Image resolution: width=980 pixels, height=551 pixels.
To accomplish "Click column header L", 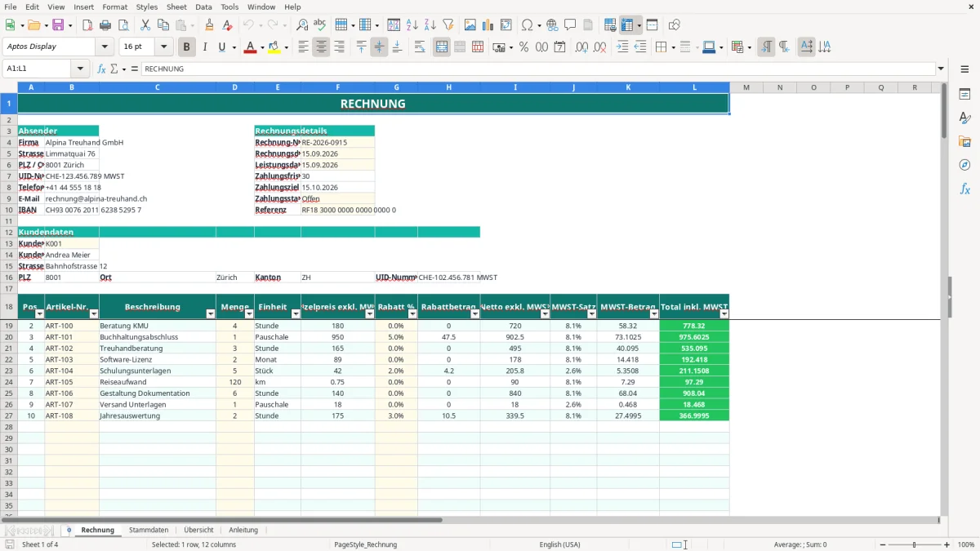I will pyautogui.click(x=695, y=87).
